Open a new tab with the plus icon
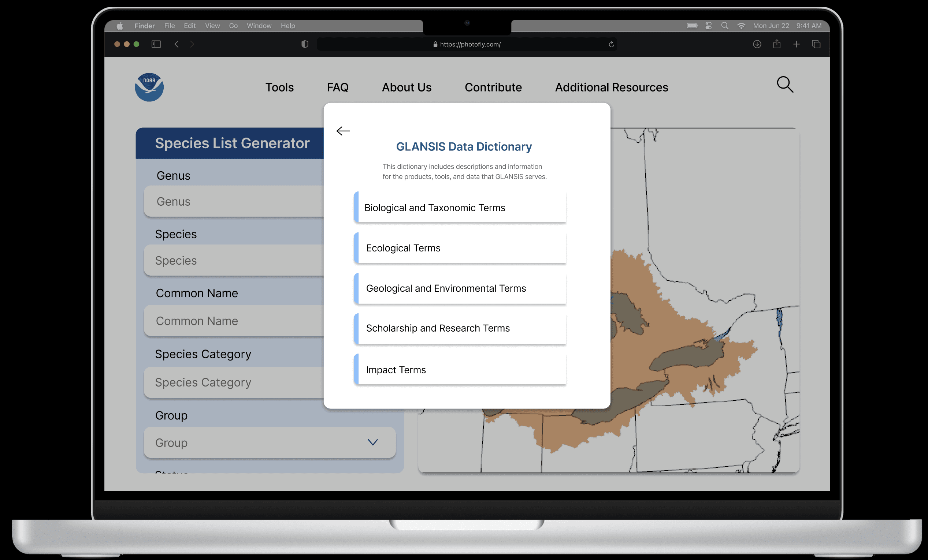Image resolution: width=928 pixels, height=560 pixels. (796, 44)
